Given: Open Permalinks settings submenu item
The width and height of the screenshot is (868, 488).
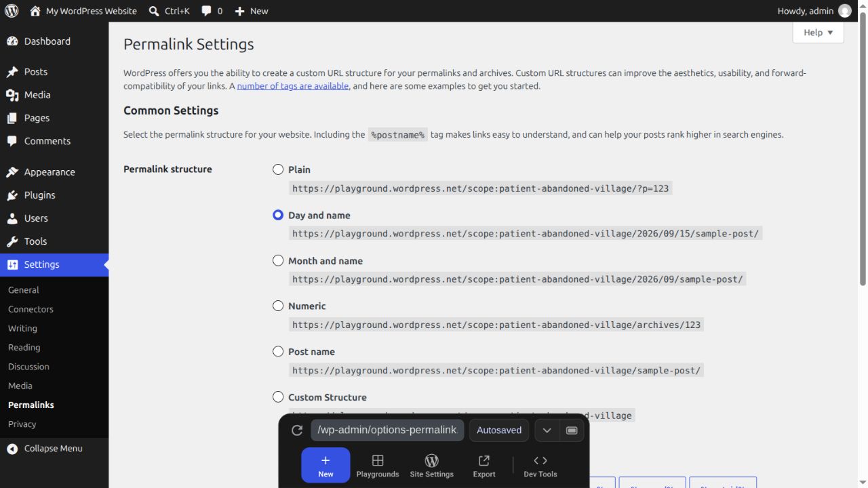Looking at the screenshot, I should pyautogui.click(x=31, y=405).
